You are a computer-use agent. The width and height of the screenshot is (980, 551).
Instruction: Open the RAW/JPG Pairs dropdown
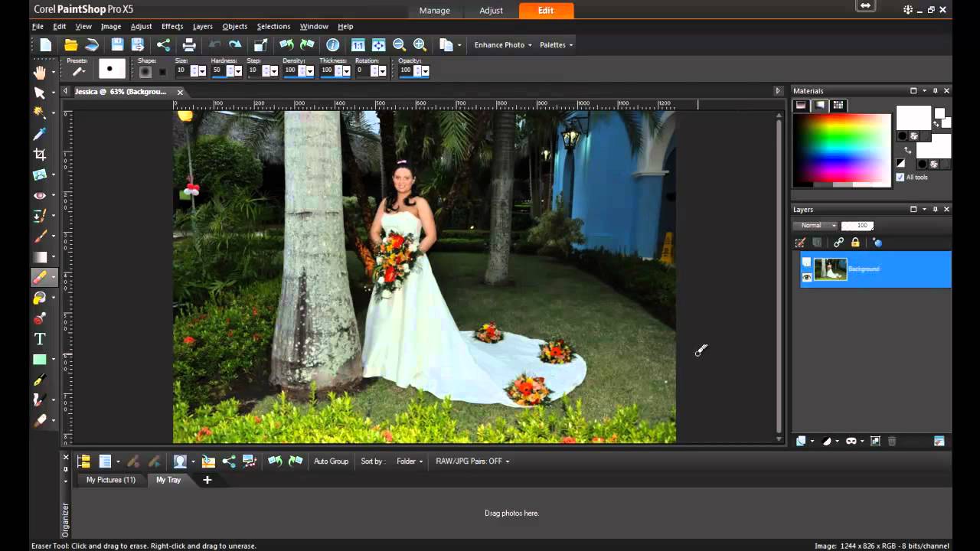472,461
